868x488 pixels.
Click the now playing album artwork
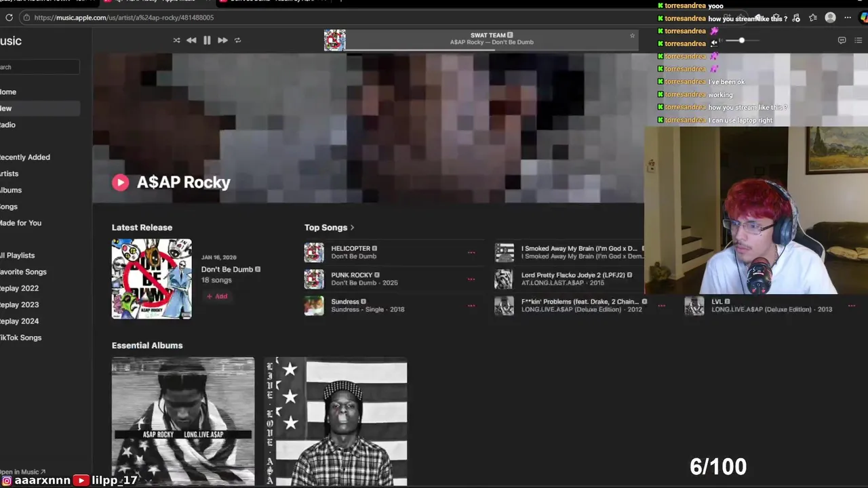pyautogui.click(x=334, y=40)
